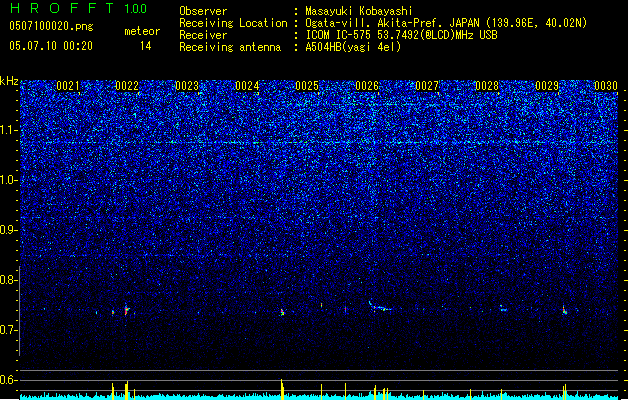This screenshot has height=400, width=629.
Task: Click the tallest yellow power spike near 0024
Action: pyautogui.click(x=282, y=389)
